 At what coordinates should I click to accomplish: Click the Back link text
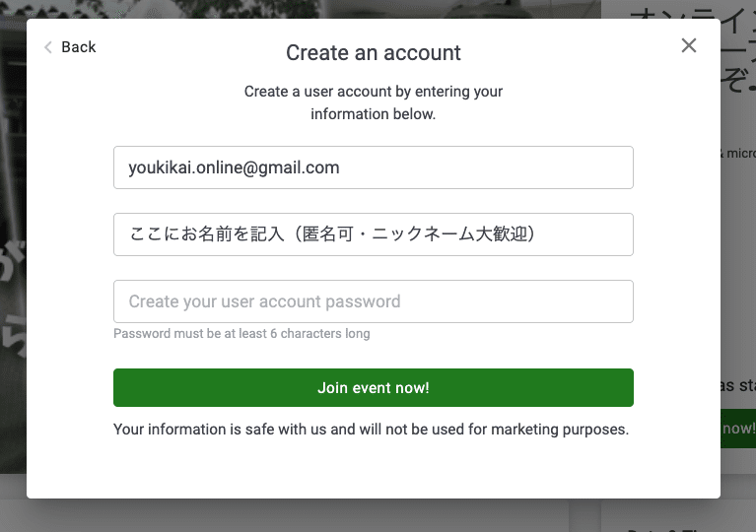pos(79,47)
